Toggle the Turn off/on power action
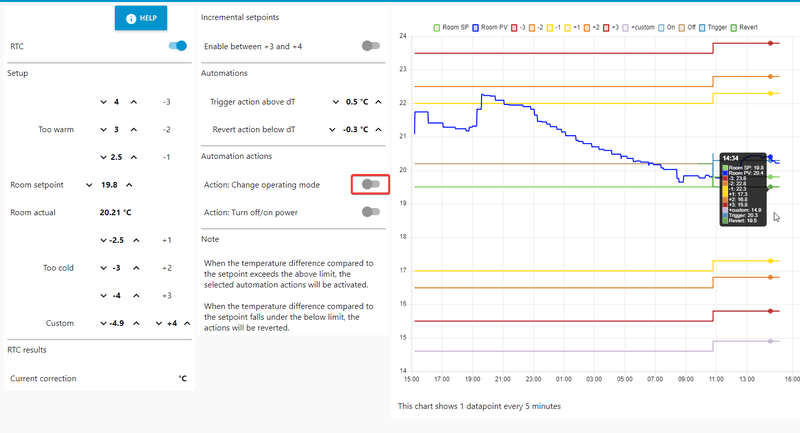The width and height of the screenshot is (800, 433). (x=371, y=211)
